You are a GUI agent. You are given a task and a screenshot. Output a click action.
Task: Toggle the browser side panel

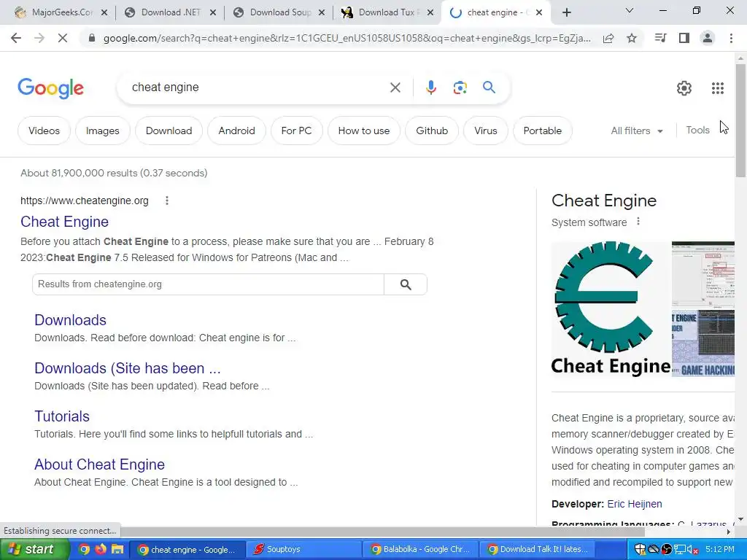684,38
